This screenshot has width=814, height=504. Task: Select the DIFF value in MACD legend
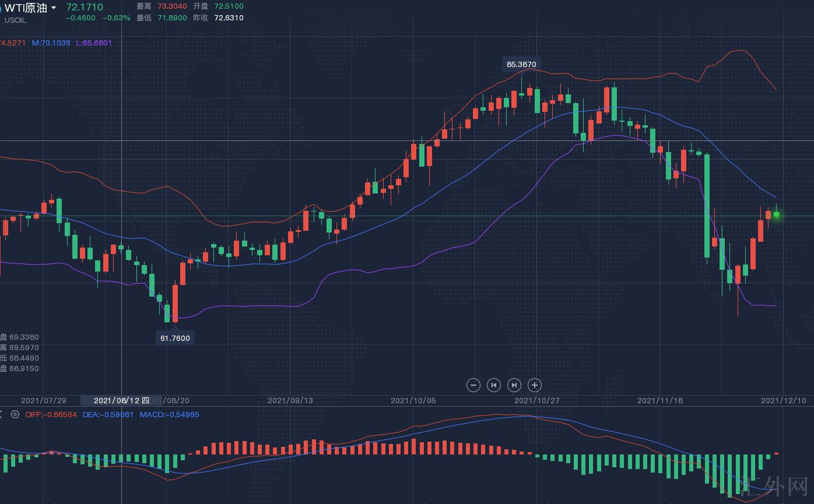pos(51,415)
